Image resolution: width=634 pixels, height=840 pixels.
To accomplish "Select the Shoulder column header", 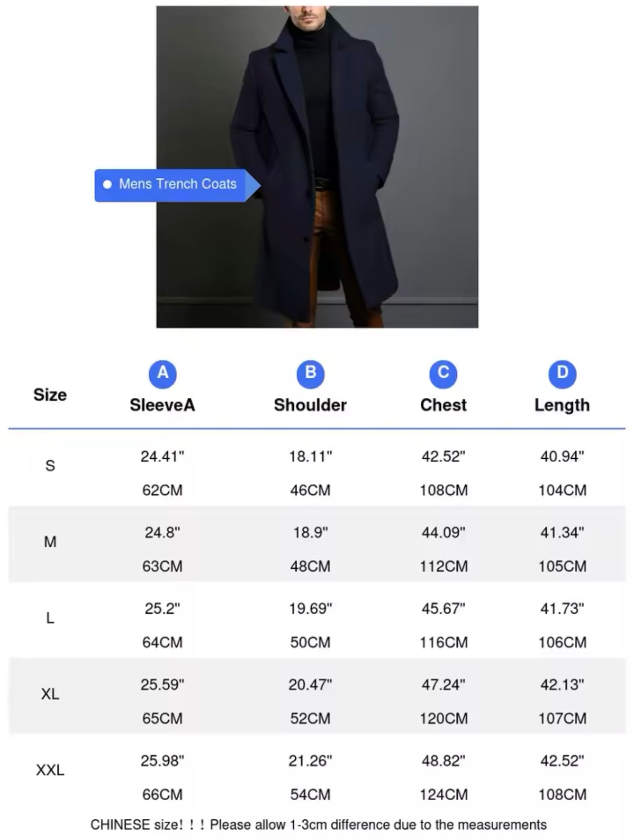I will (x=310, y=405).
